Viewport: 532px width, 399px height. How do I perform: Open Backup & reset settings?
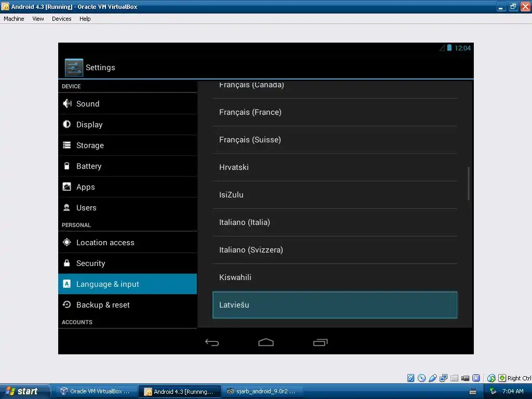click(128, 304)
